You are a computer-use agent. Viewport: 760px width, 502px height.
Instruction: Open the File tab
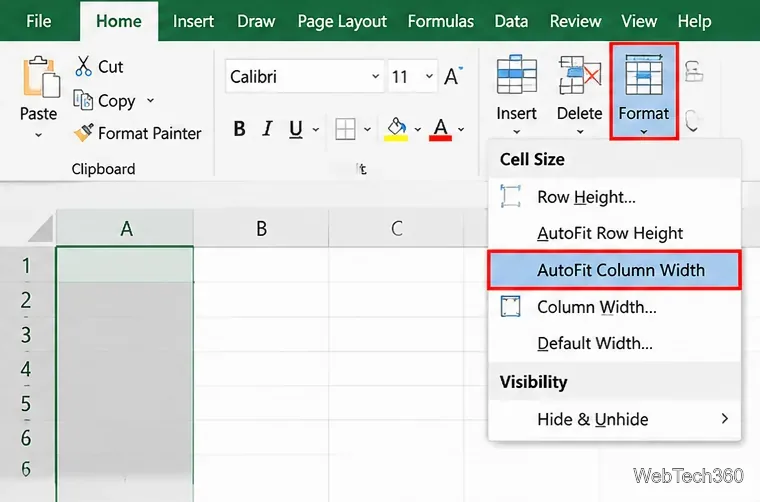[x=38, y=21]
